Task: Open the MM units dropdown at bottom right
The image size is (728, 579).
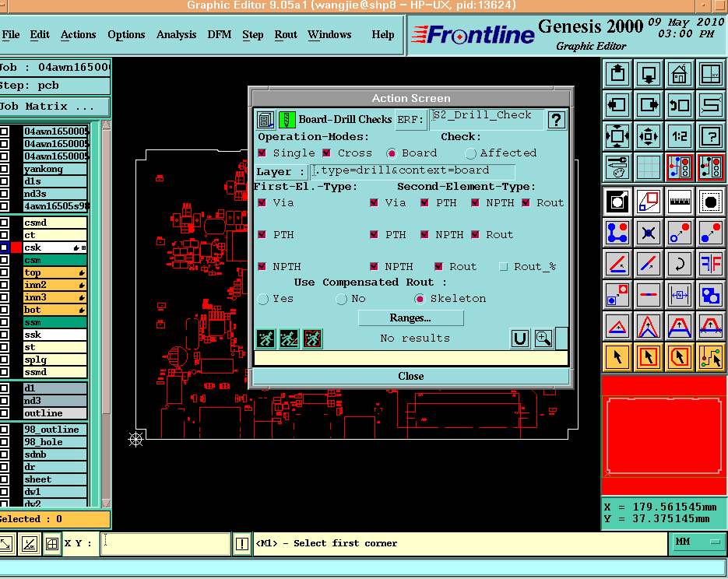Action: [x=697, y=542]
